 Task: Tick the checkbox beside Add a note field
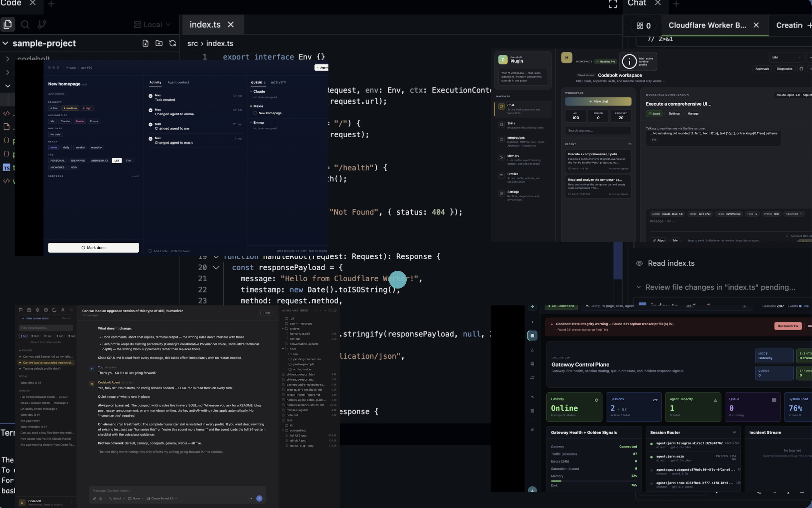point(150,251)
